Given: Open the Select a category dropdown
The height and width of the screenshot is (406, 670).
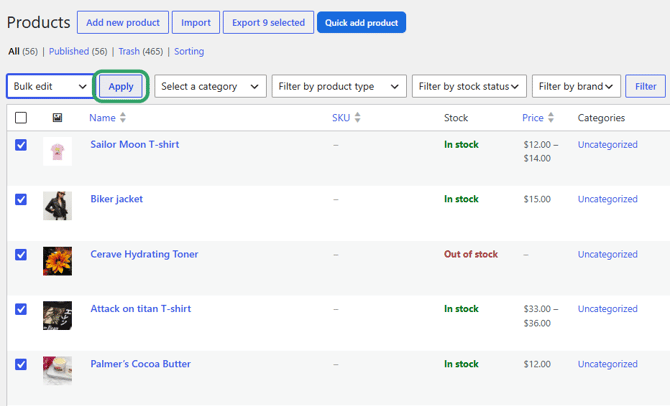Looking at the screenshot, I should coord(210,86).
